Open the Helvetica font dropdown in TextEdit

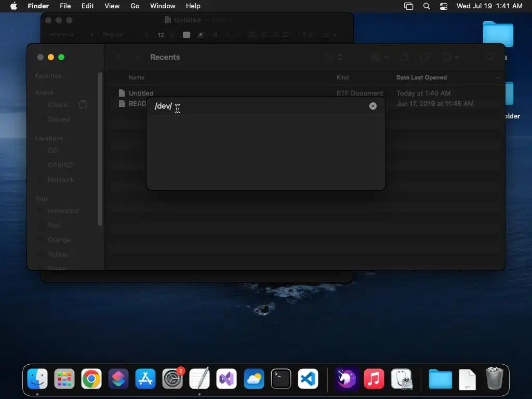pyautogui.click(x=70, y=35)
